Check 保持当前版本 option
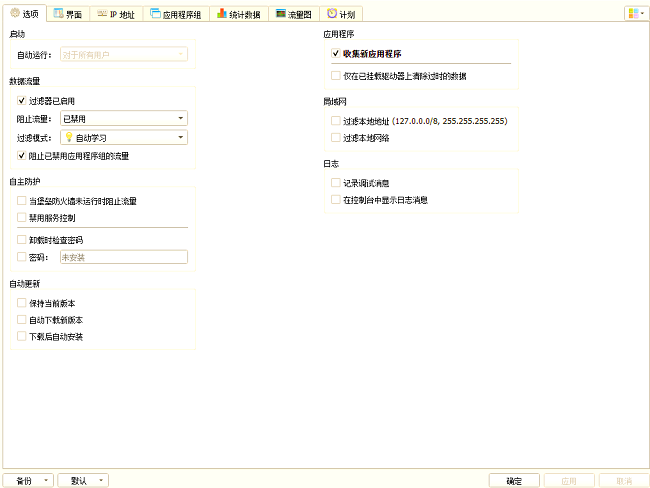Screen dimensions: 650x488 pyautogui.click(x=22, y=303)
